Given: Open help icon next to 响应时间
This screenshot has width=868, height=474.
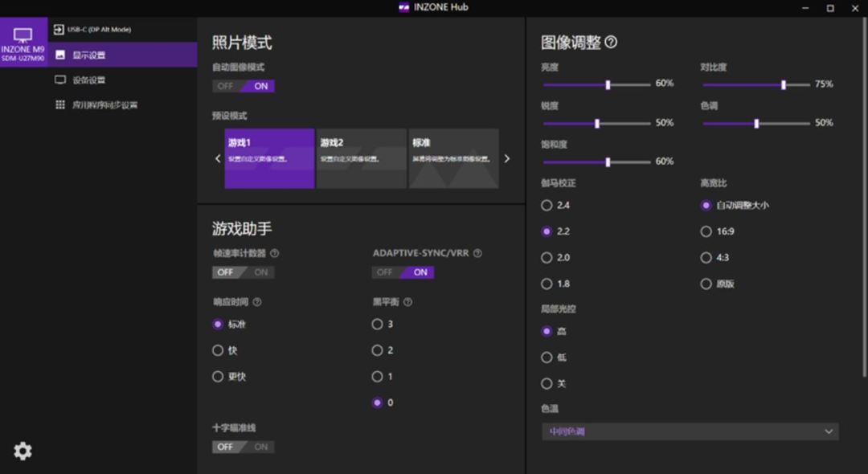Looking at the screenshot, I should (x=257, y=302).
